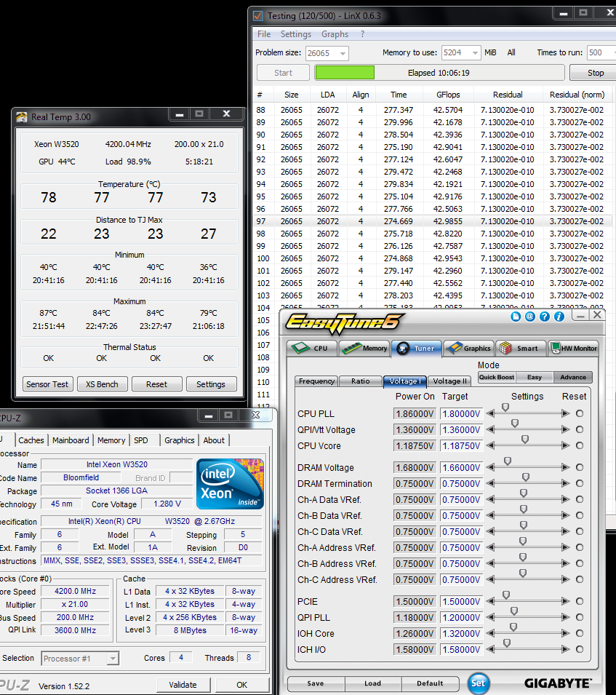This screenshot has height=695, width=616.
Task: Select QPI/Vtt Voltage reset radio button
Action: 579,429
